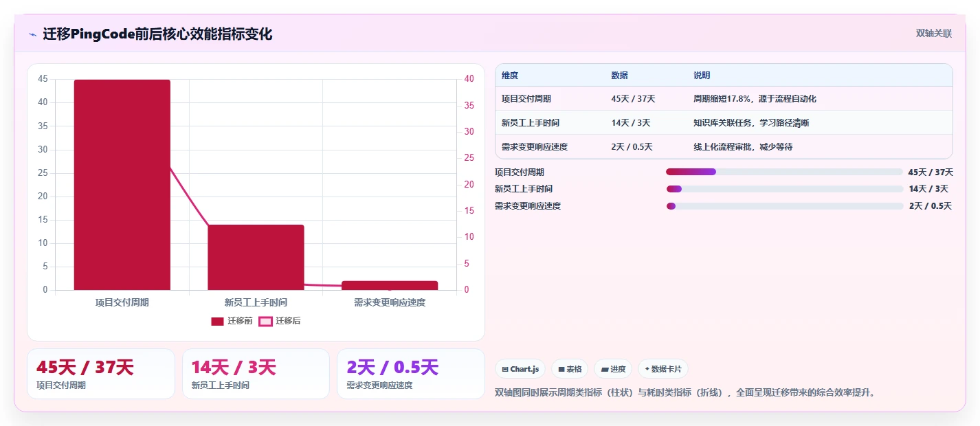
Task: Click the Chart.js chip icon
Action: click(x=505, y=370)
